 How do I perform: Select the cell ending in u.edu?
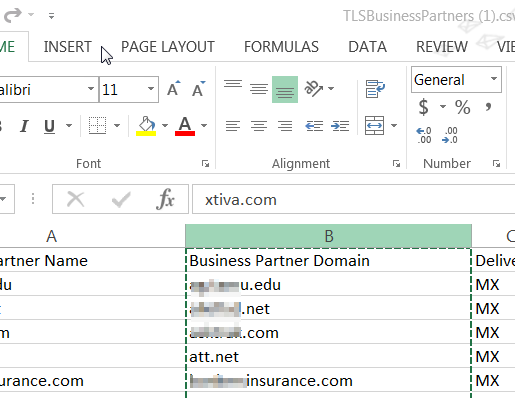tap(328, 284)
